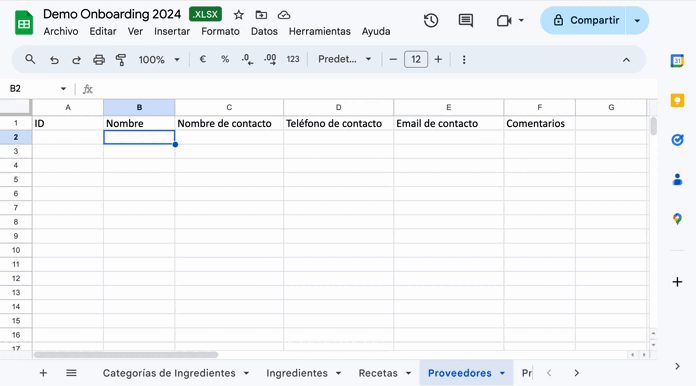Open Google Calendar side panel
The height and width of the screenshot is (386, 696).
(x=677, y=61)
